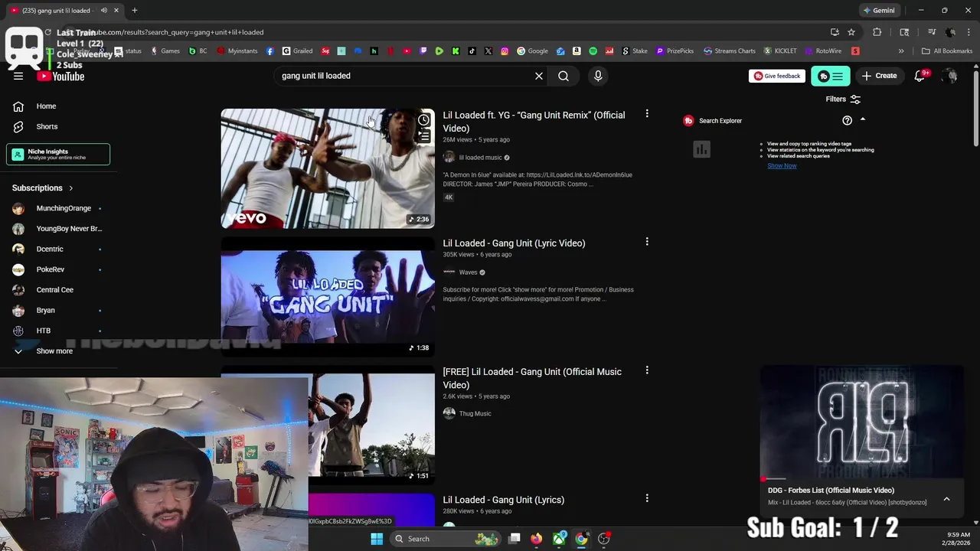Add Gang Unit Remix to Watch later
The height and width of the screenshot is (551, 980).
click(x=424, y=120)
